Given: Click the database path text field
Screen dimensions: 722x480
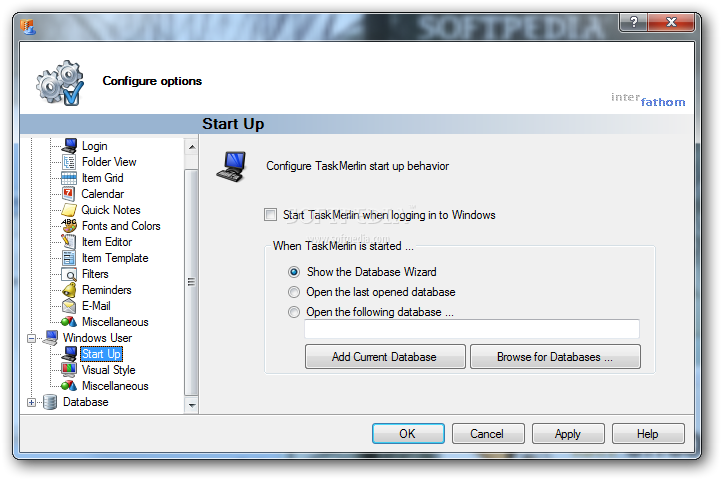Looking at the screenshot, I should click(472, 329).
